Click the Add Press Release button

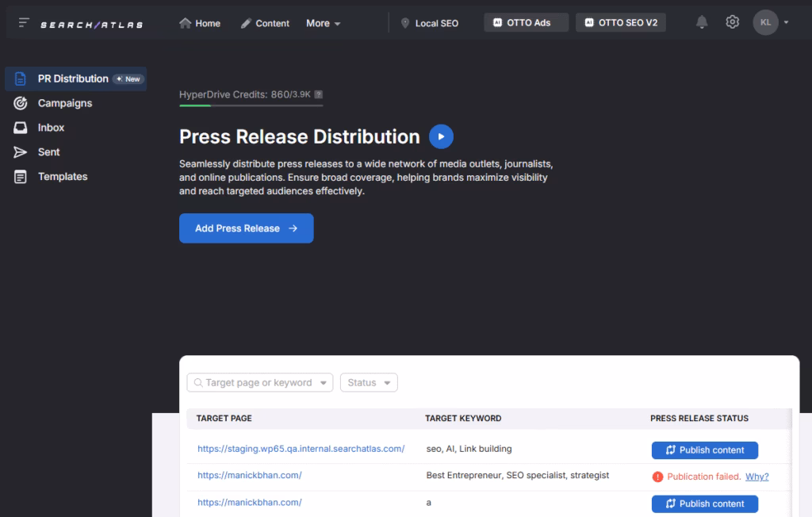click(x=246, y=228)
